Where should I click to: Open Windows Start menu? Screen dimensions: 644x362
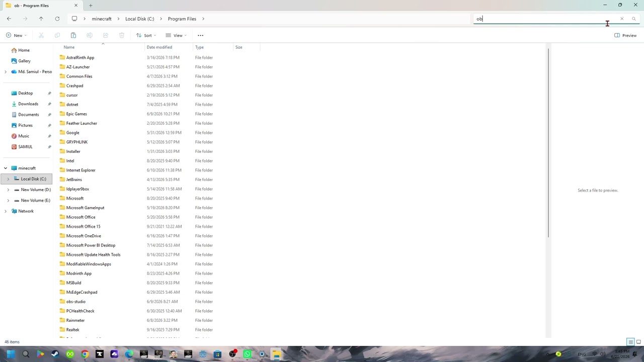point(11,354)
